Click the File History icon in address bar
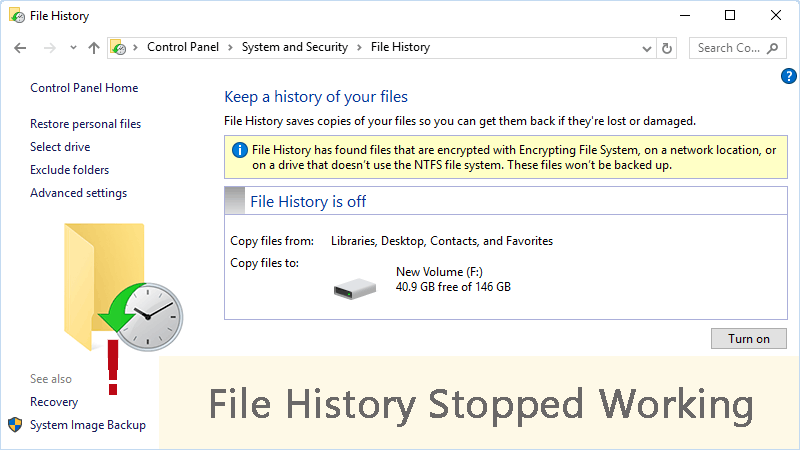The height and width of the screenshot is (450, 800). pyautogui.click(x=119, y=47)
